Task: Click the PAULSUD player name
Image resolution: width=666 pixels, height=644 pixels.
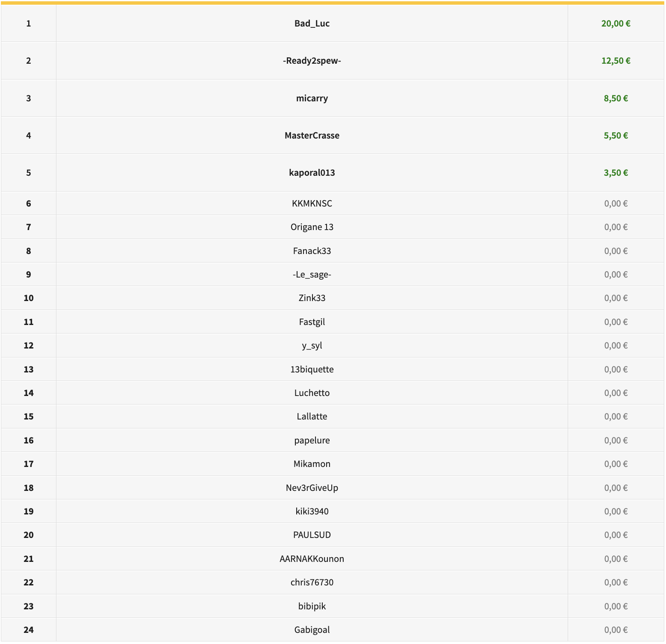Action: point(312,535)
